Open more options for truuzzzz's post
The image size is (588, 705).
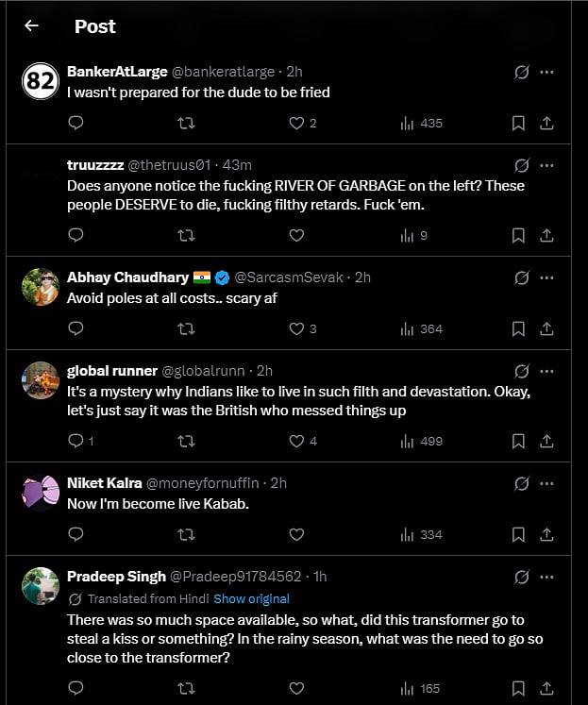546,165
